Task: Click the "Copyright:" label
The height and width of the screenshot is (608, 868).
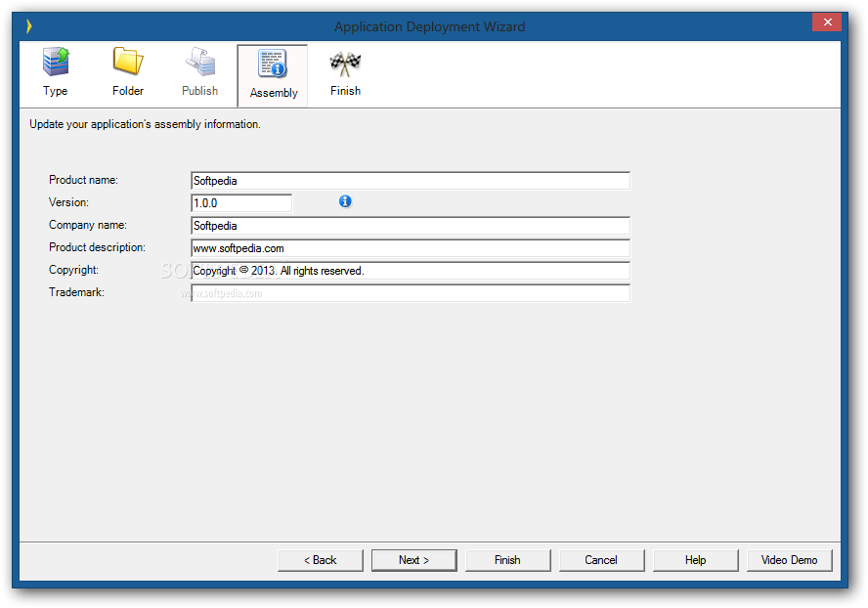Action: (73, 270)
